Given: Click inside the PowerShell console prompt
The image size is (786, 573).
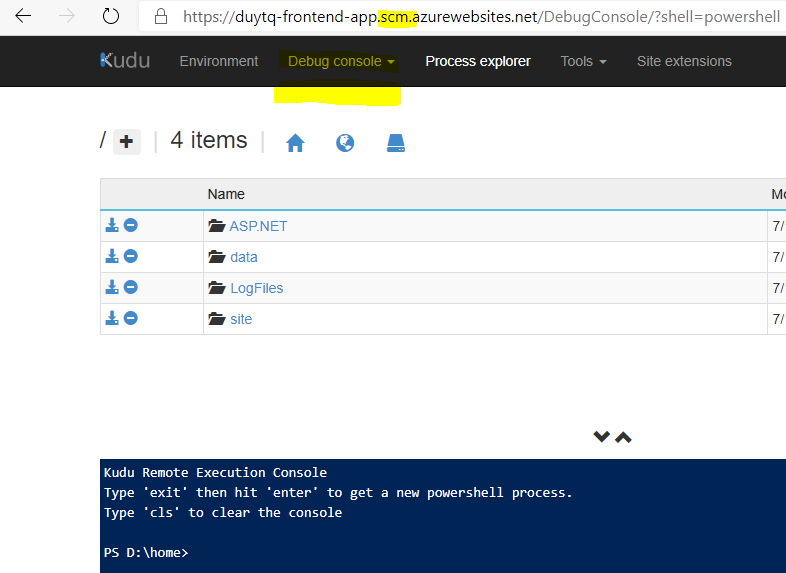Looking at the screenshot, I should (400, 552).
